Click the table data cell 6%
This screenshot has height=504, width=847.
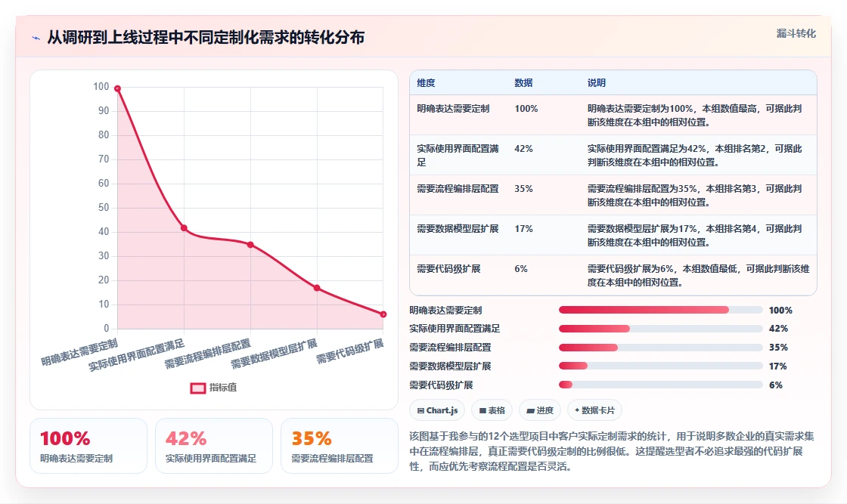click(x=521, y=269)
